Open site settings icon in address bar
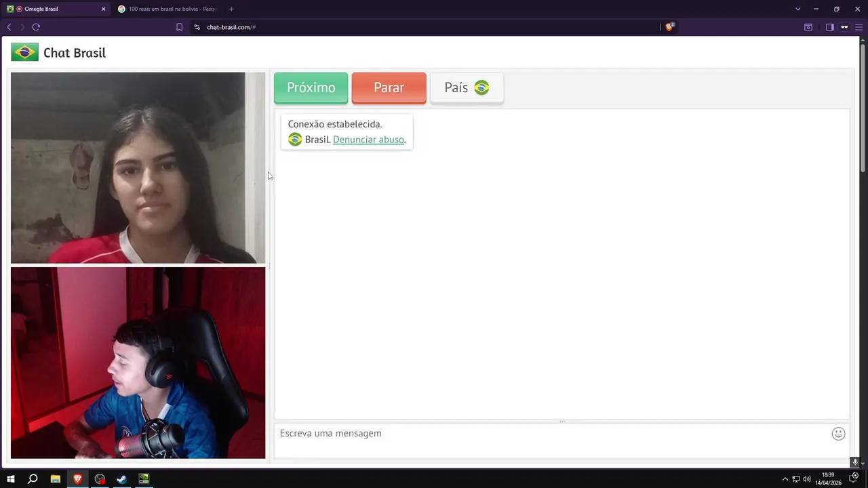The height and width of the screenshot is (488, 868). (197, 27)
